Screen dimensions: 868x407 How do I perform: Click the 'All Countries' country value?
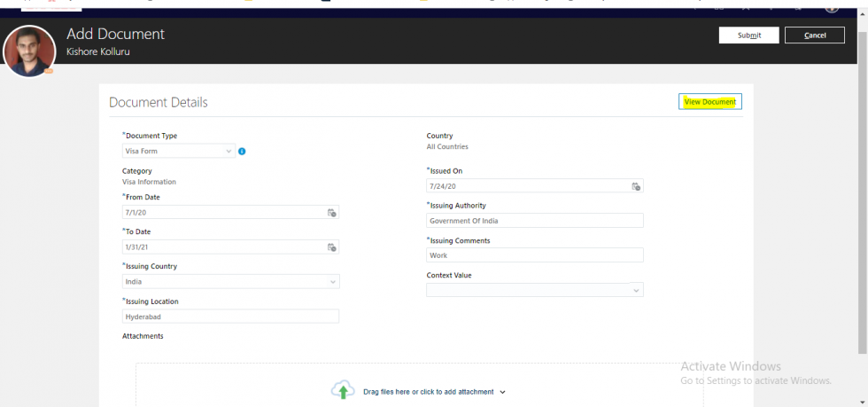[x=447, y=147]
